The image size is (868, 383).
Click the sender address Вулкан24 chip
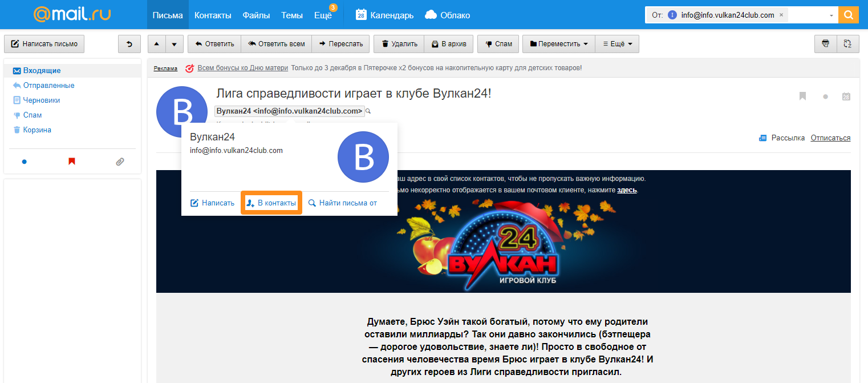[290, 111]
